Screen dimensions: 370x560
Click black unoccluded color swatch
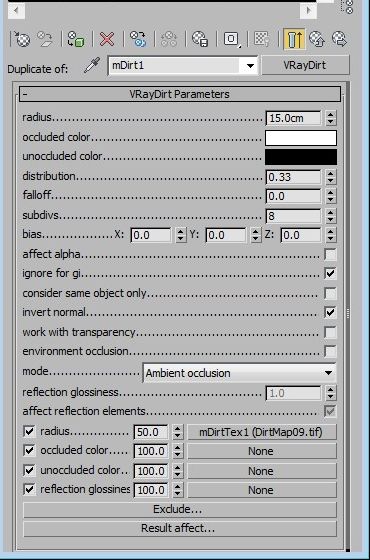coord(301,157)
